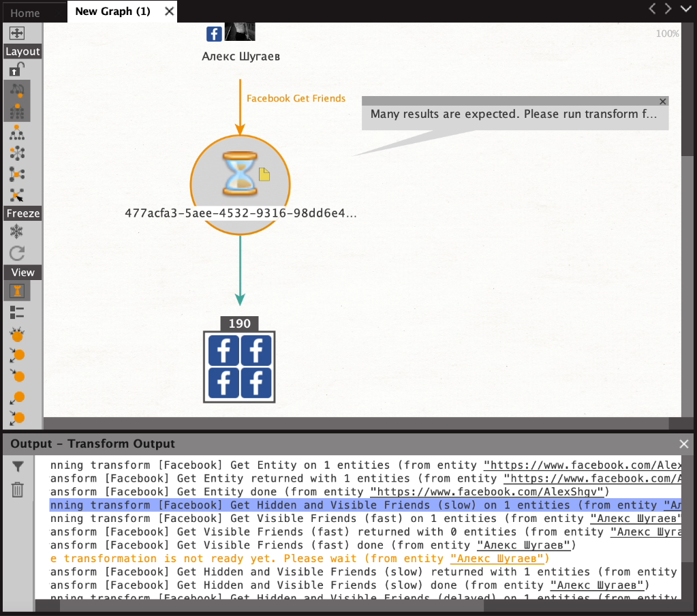Image resolution: width=697 pixels, height=616 pixels.
Task: Open facebook.com/Alex link in first output line
Action: coord(583,465)
